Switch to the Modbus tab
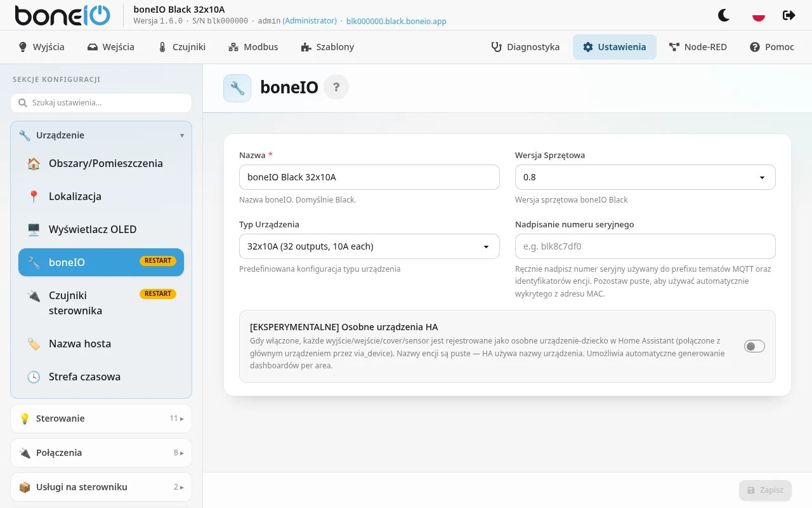Image resolution: width=812 pixels, height=508 pixels. 253,47
